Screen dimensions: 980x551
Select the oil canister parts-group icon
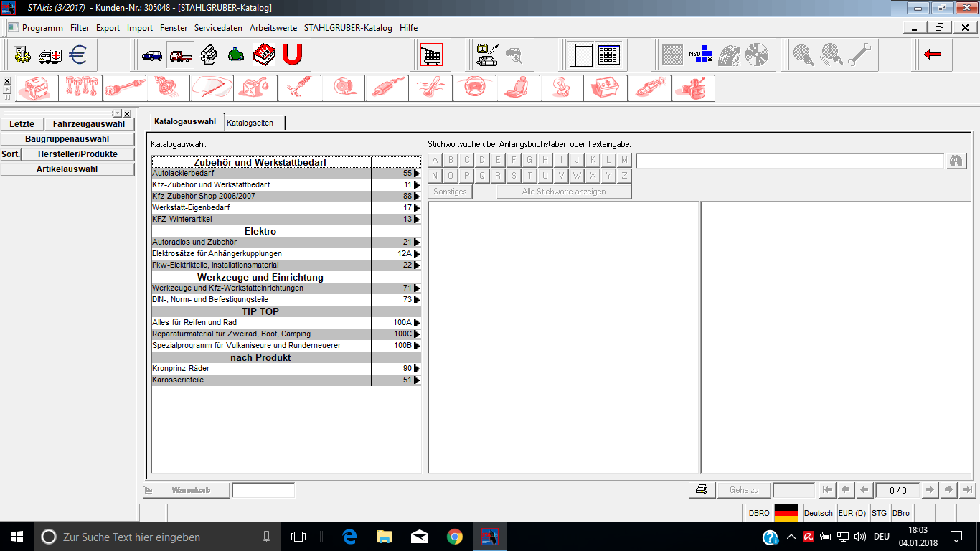coord(255,88)
